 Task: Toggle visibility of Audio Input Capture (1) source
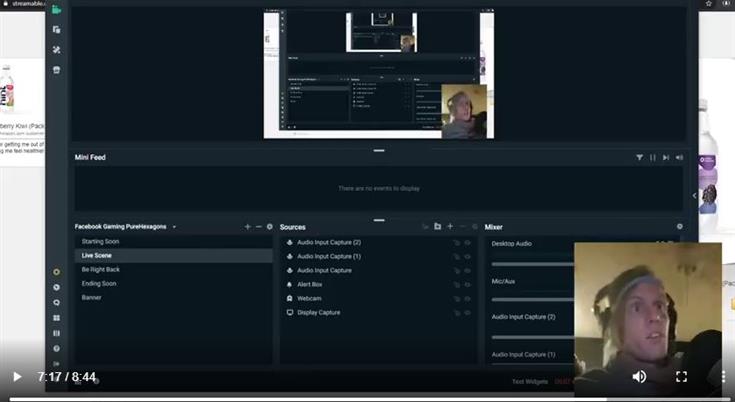tap(467, 257)
